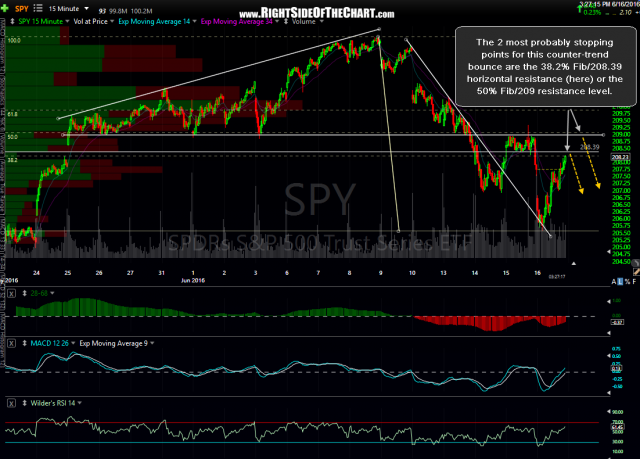Click the small up triangle below the price chart
Image resolution: width=640 pixels, height=459 pixels.
click(x=573, y=264)
